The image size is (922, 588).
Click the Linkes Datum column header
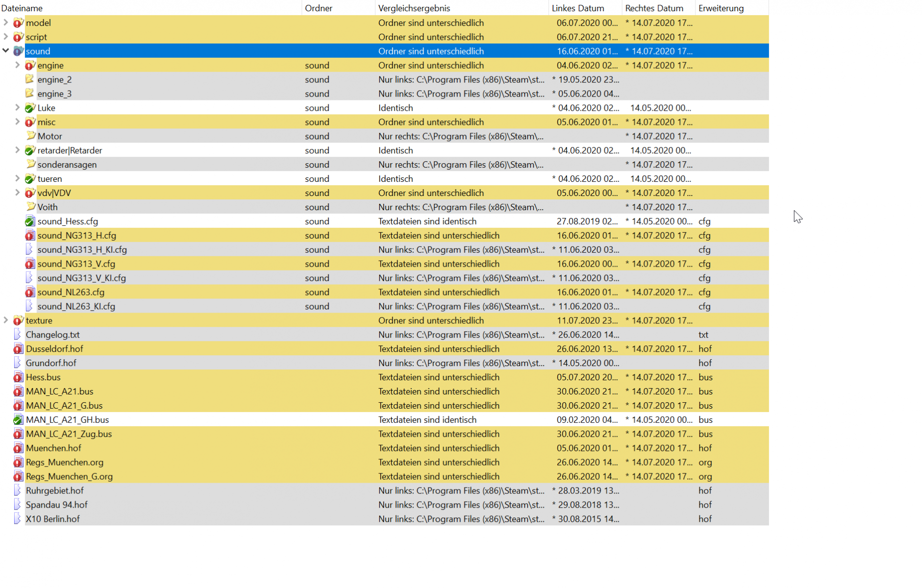578,8
